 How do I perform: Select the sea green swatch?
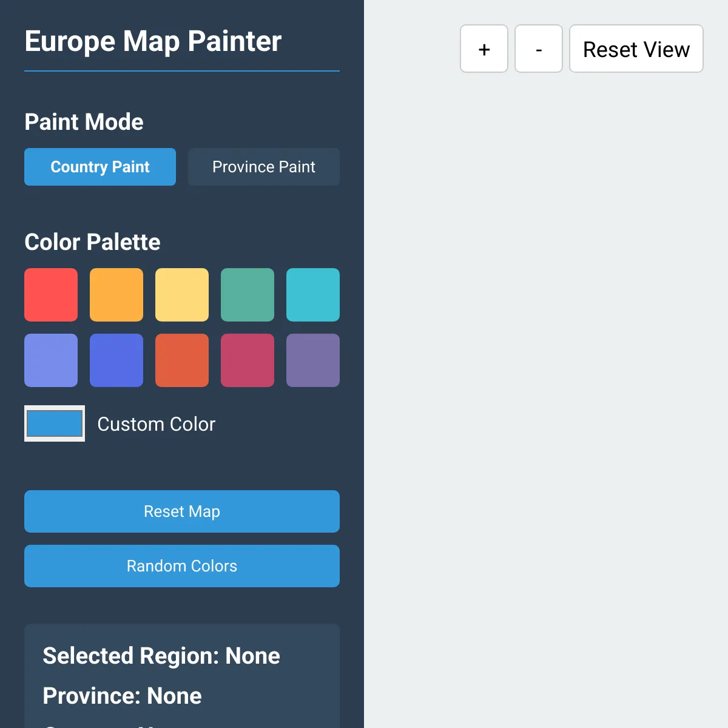248,295
